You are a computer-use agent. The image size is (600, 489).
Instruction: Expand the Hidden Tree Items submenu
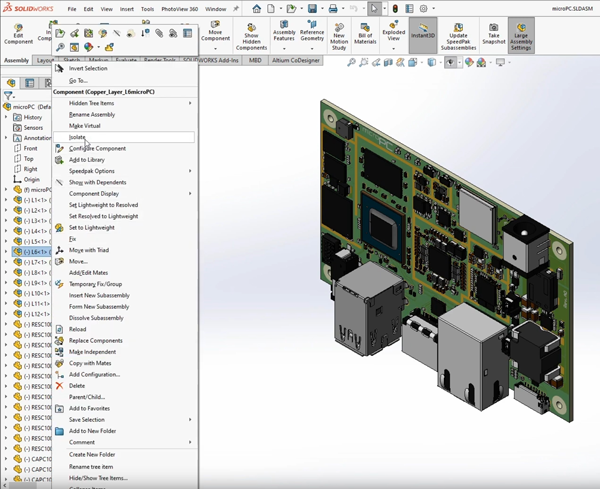click(x=91, y=103)
